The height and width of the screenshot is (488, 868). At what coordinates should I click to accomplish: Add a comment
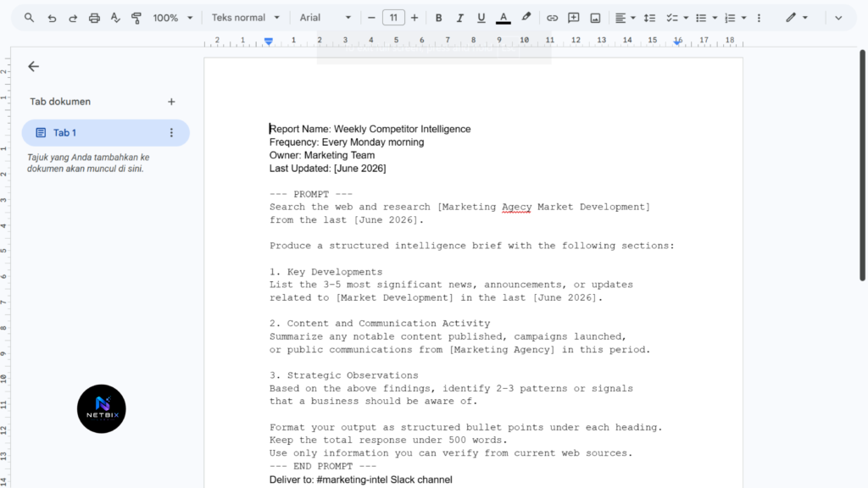[x=574, y=18]
